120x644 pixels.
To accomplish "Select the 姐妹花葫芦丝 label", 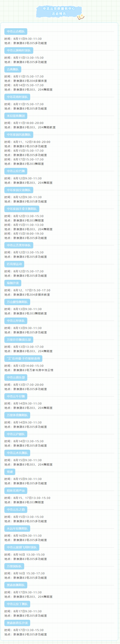I will point(16,491).
